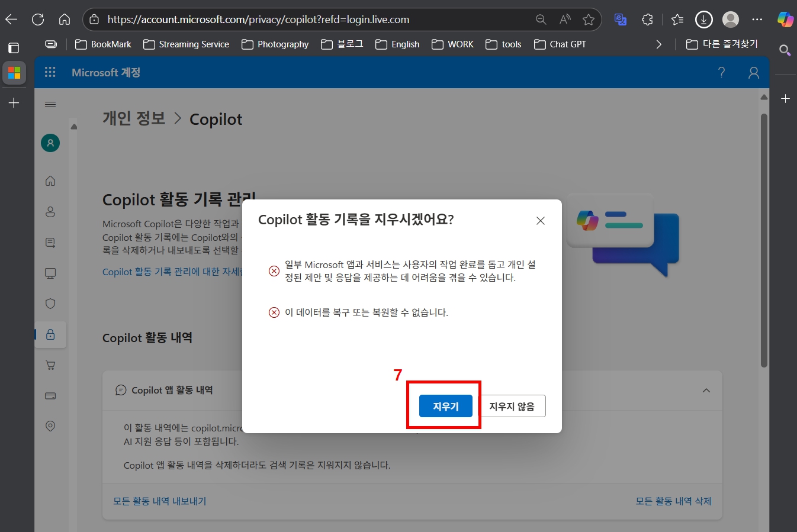Open the tools favorites folder

[504, 44]
